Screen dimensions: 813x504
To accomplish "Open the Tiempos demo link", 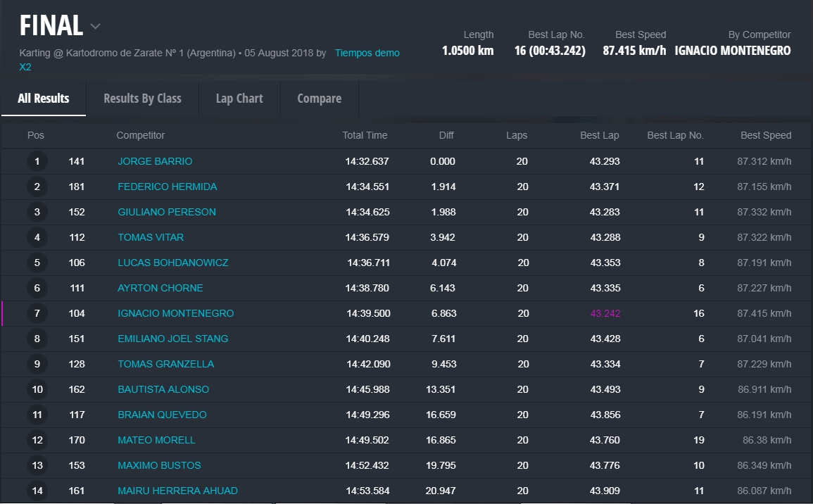I will (367, 53).
